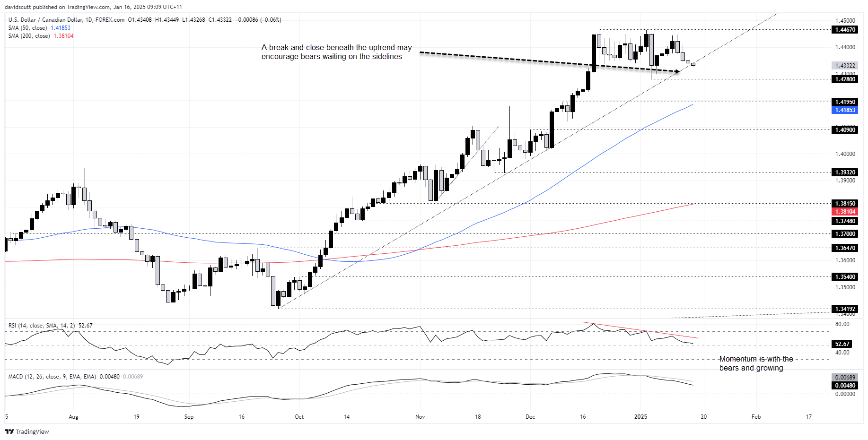Click the 1.44000 price axis tick
This screenshot has height=440, width=868.
[x=845, y=47]
